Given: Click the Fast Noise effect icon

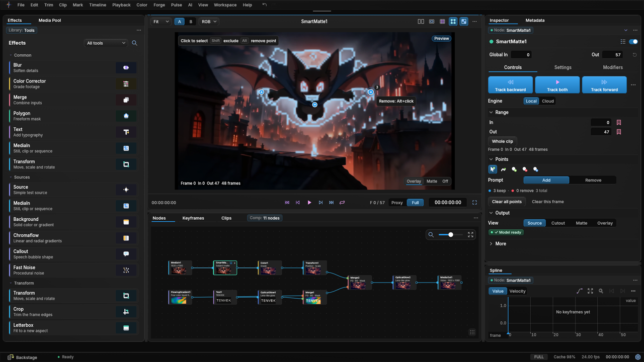Looking at the screenshot, I should click(x=126, y=270).
